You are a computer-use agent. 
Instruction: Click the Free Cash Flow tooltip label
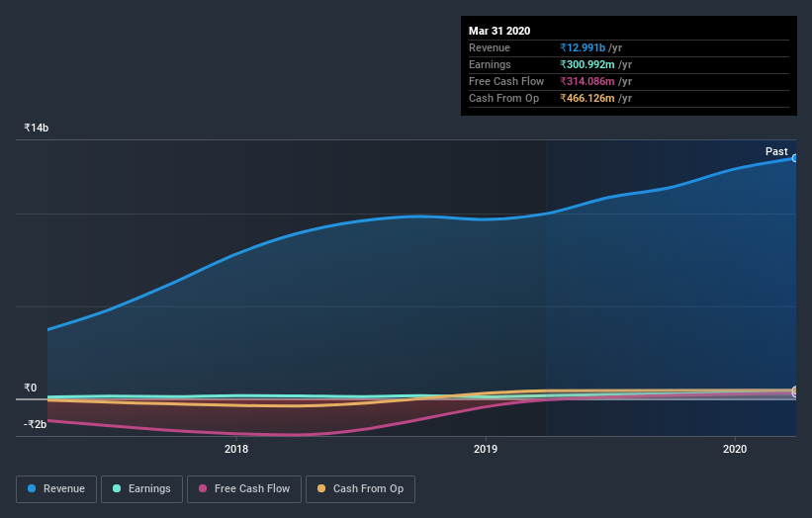click(x=506, y=81)
